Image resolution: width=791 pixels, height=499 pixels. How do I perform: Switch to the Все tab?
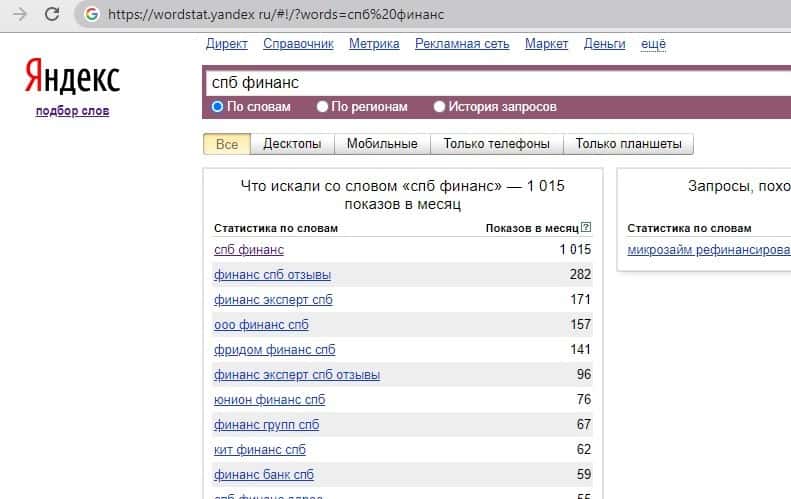pyautogui.click(x=227, y=144)
